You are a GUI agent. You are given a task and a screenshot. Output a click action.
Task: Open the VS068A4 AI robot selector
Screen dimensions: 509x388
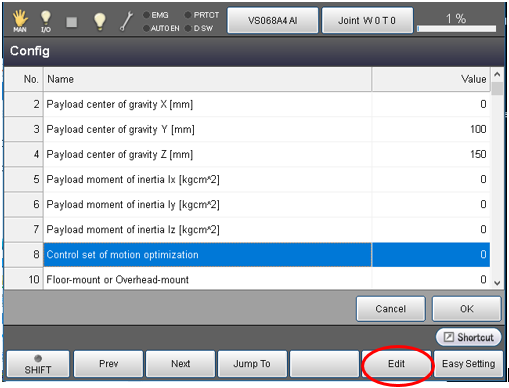pos(273,21)
